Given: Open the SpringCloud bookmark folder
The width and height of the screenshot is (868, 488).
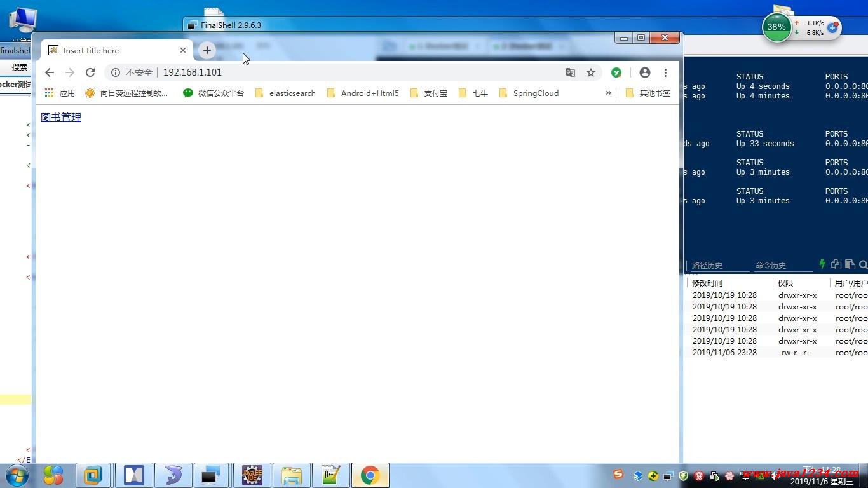Looking at the screenshot, I should point(529,93).
